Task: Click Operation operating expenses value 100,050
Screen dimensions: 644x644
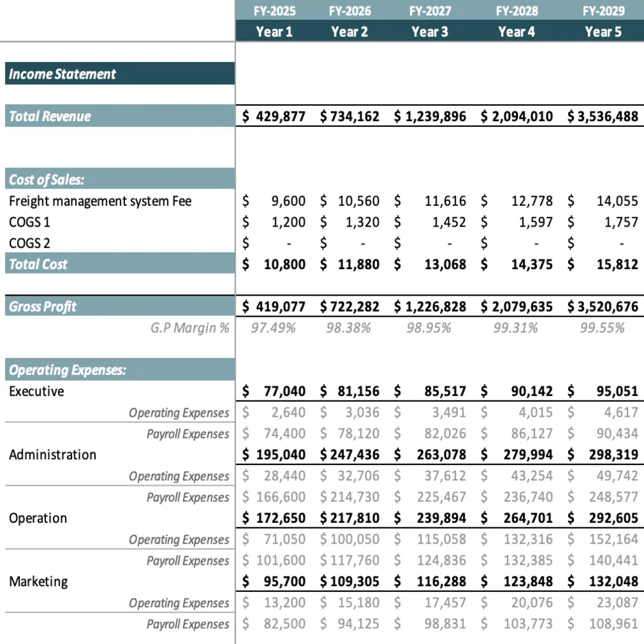Action: [354, 539]
